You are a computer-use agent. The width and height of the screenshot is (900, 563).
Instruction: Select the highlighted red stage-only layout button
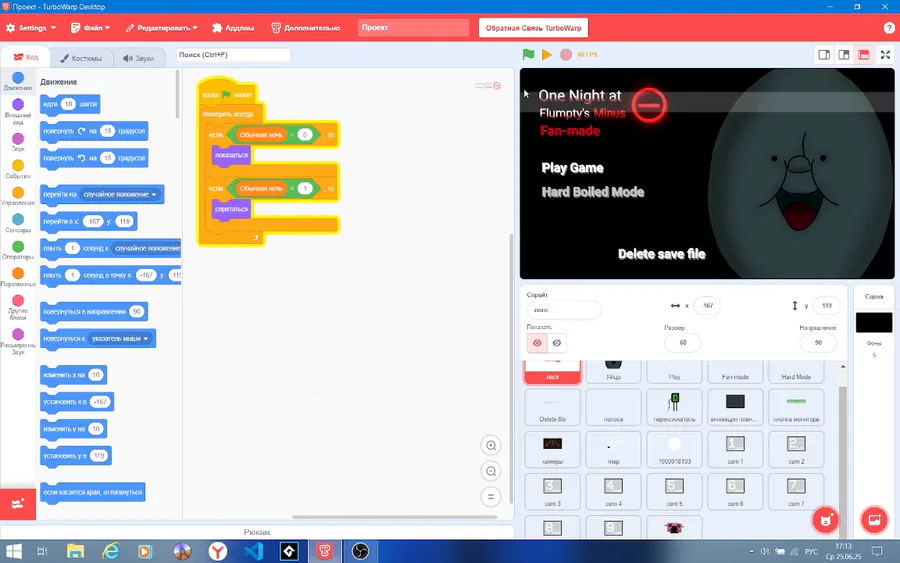coord(863,55)
